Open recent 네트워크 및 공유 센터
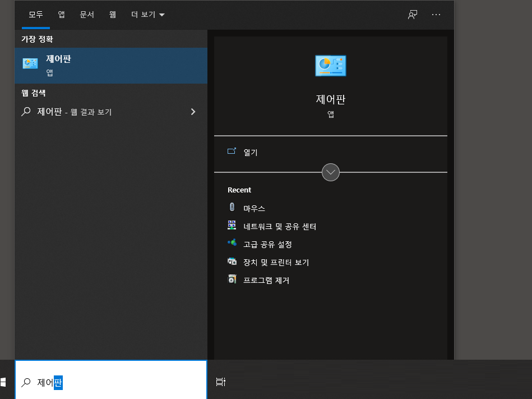The width and height of the screenshot is (532, 399). coord(280,227)
